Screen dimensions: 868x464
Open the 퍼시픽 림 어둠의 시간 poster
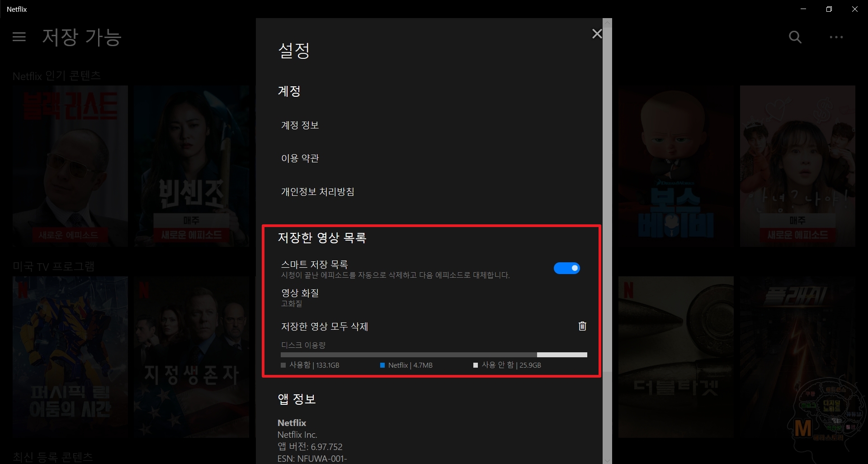pos(70,357)
